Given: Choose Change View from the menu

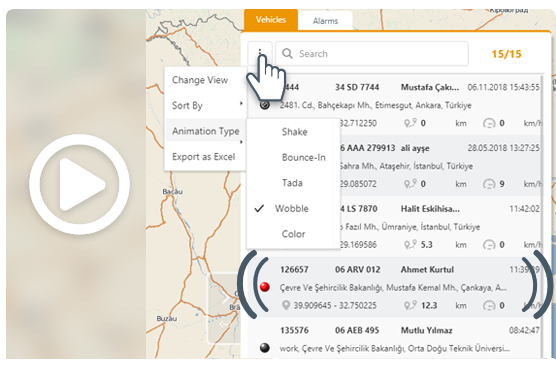Looking at the screenshot, I should 200,80.
